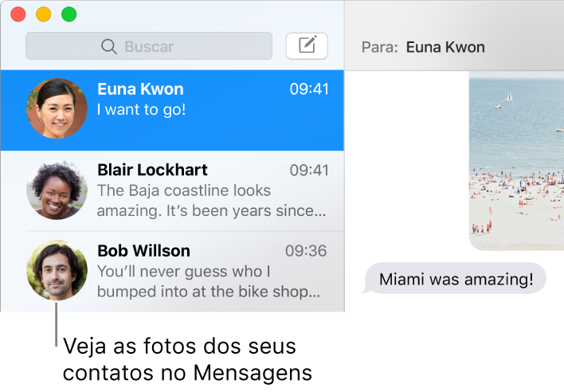Viewport: 564px width, 392px height.
Task: Click the 'The Baja coastline looks' message preview
Action: [x=212, y=201]
